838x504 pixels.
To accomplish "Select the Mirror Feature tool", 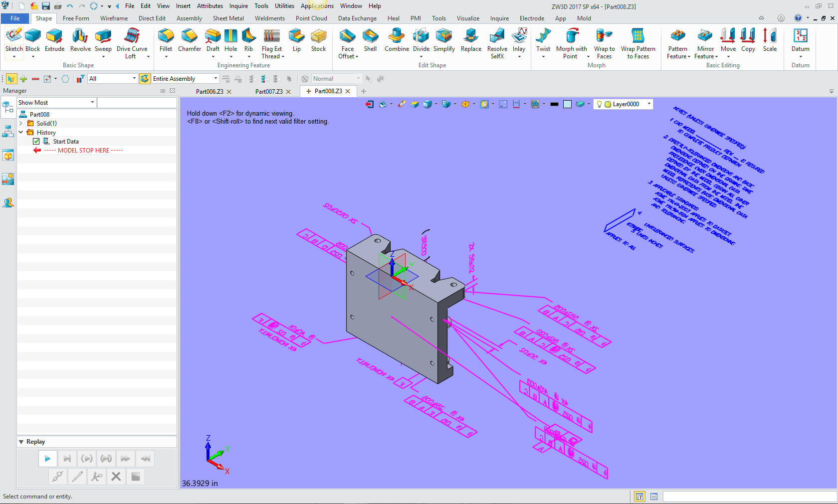I will coord(705,40).
